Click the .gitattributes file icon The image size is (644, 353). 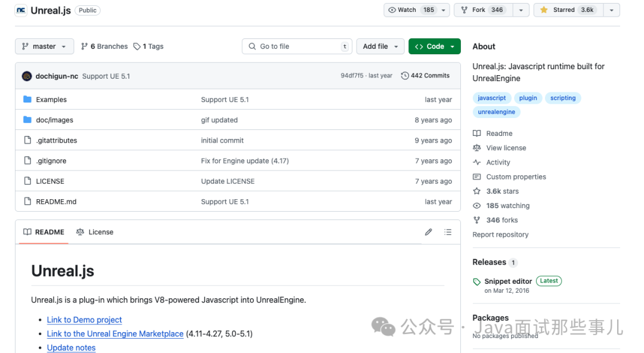coord(27,140)
